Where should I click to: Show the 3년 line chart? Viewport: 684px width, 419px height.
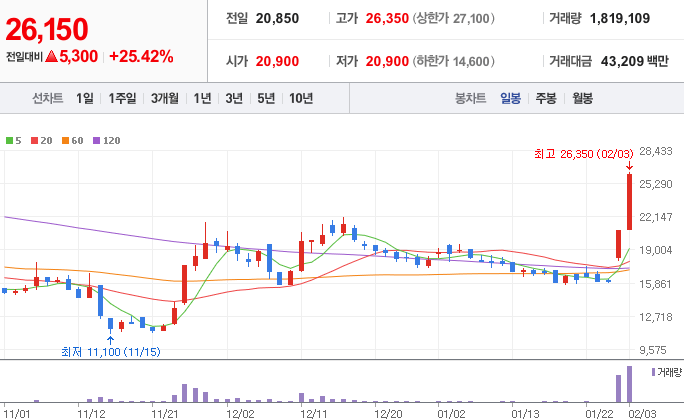pyautogui.click(x=234, y=98)
